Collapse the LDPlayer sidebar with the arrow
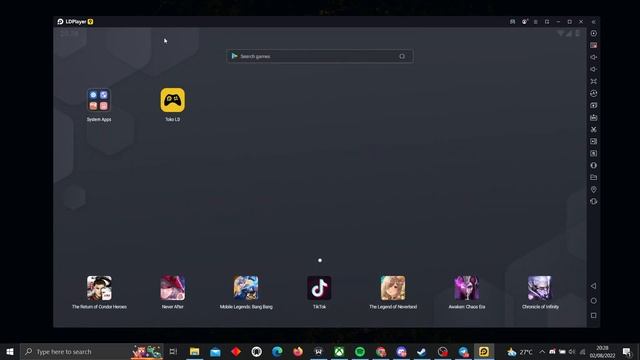640x360 pixels. (x=593, y=22)
